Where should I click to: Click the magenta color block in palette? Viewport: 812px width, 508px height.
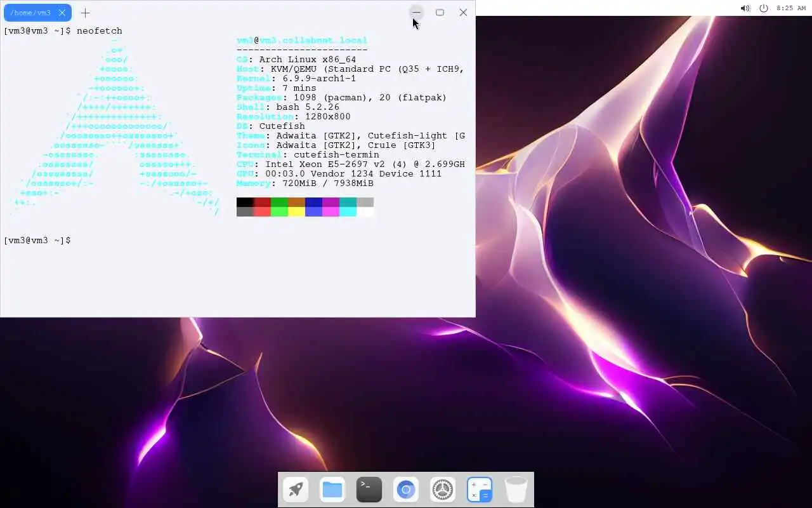click(331, 203)
